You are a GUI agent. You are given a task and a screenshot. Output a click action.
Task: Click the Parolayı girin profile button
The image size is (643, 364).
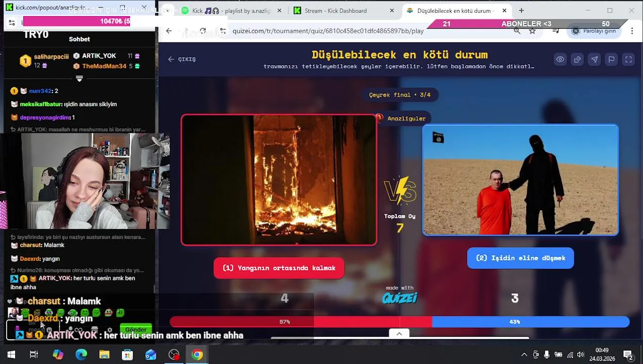point(594,31)
